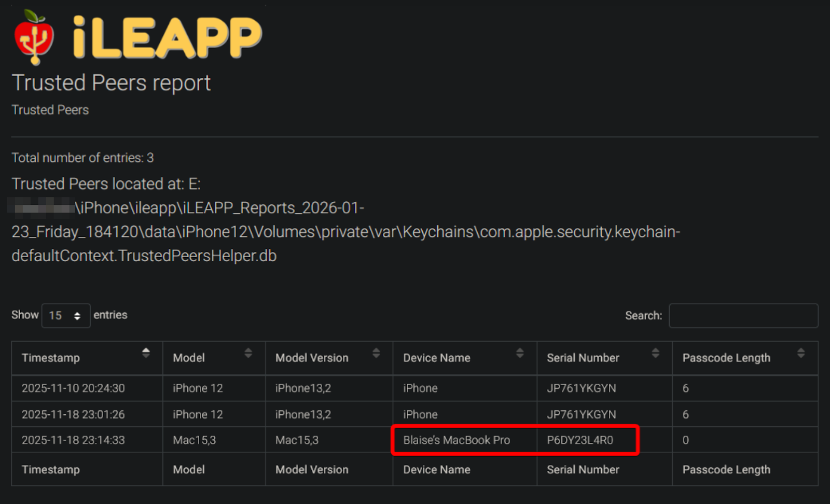
Task: Select Mac15,3 in the Model column
Action: pyautogui.click(x=194, y=440)
